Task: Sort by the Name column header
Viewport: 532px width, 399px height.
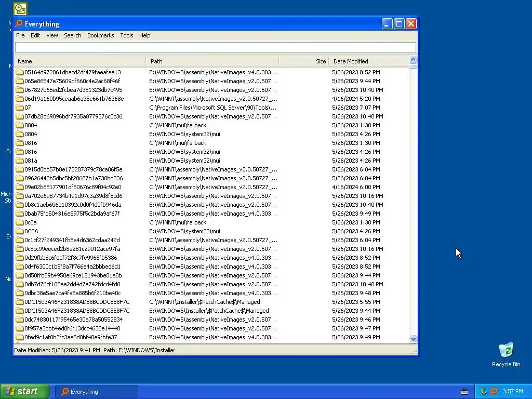Action: tap(80, 61)
